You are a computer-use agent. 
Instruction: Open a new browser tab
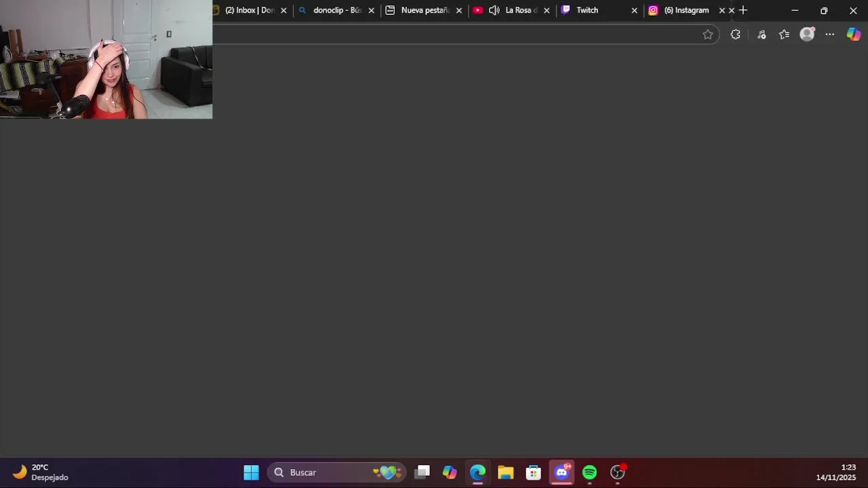point(743,10)
